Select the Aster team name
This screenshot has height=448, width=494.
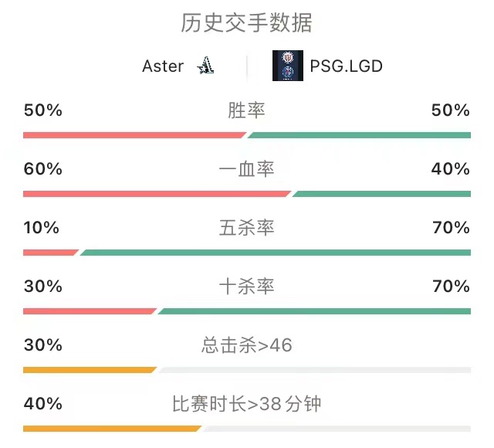[163, 66]
